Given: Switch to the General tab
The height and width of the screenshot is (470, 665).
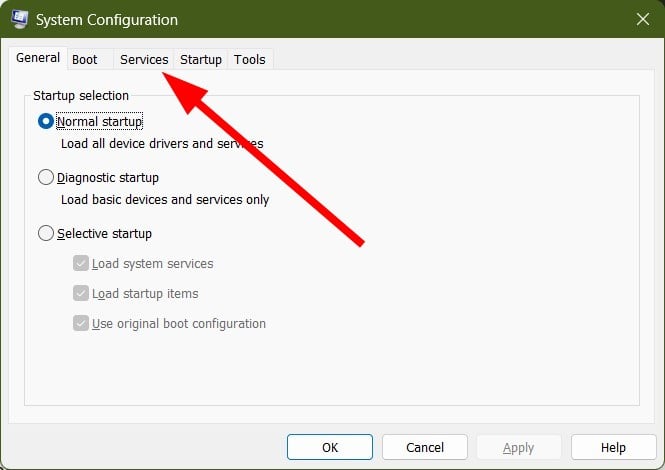Looking at the screenshot, I should coord(38,58).
